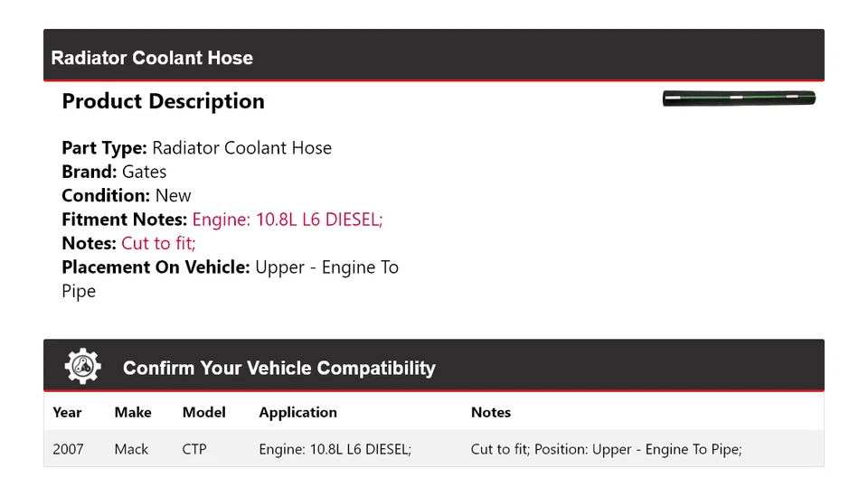Click the Notes column header in table
The image size is (868, 496).
[491, 412]
